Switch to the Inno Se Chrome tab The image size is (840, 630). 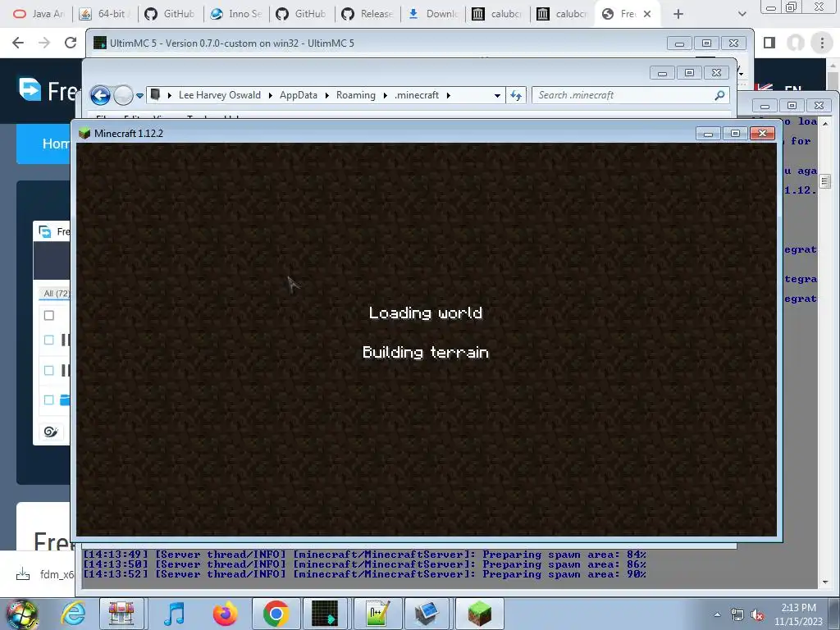pos(237,14)
